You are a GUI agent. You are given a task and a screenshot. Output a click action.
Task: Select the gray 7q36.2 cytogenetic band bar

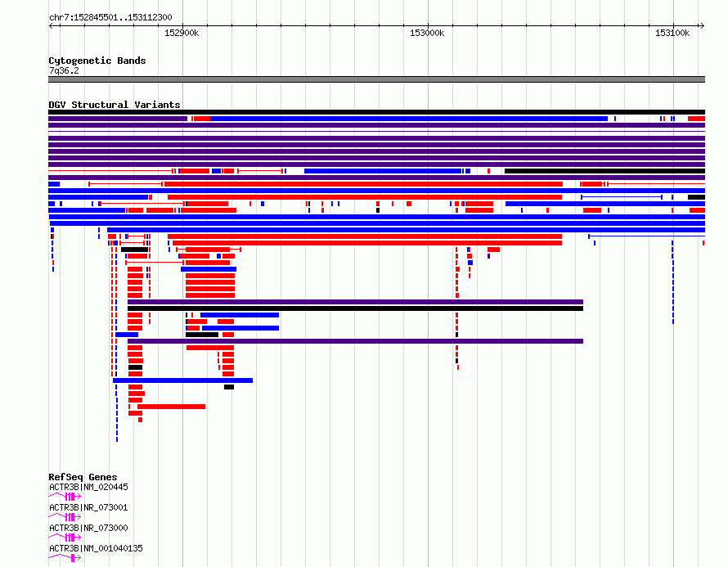[x=376, y=79]
